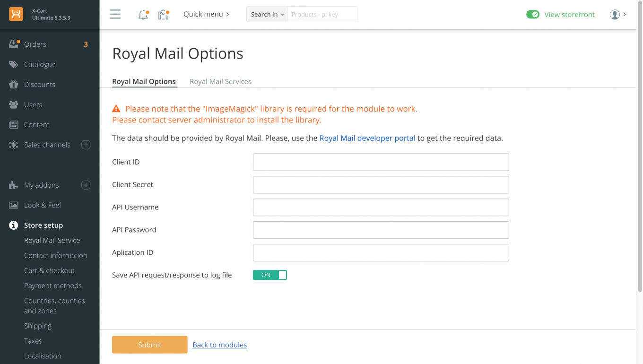Open the Search in dropdown
Screen dimensions: 643x364
[267, 14]
